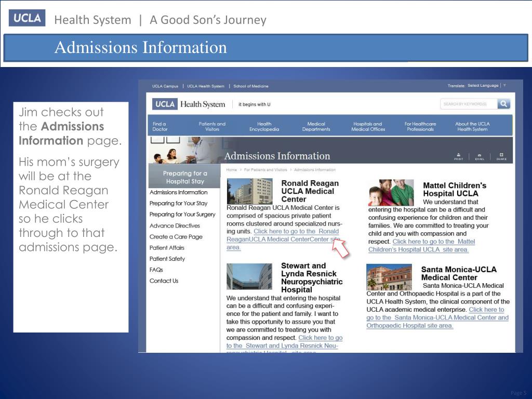
Task: Open Advance Directives sidebar link
Action: click(175, 225)
